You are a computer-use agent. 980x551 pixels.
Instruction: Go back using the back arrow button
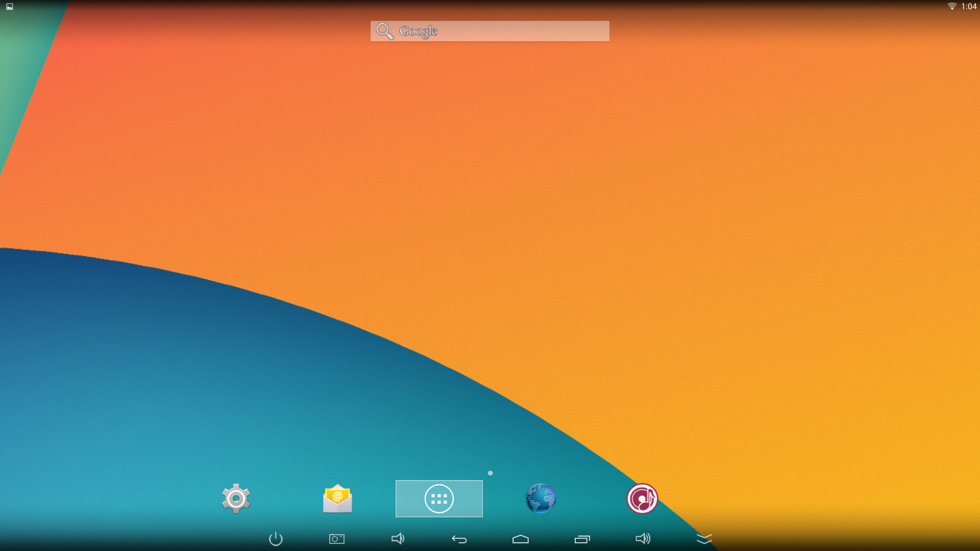coord(458,538)
